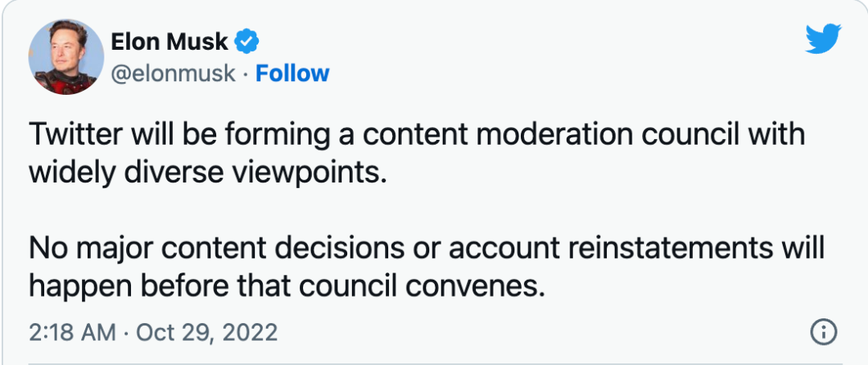Open the tweet timestamp link
The height and width of the screenshot is (365, 868).
[153, 332]
